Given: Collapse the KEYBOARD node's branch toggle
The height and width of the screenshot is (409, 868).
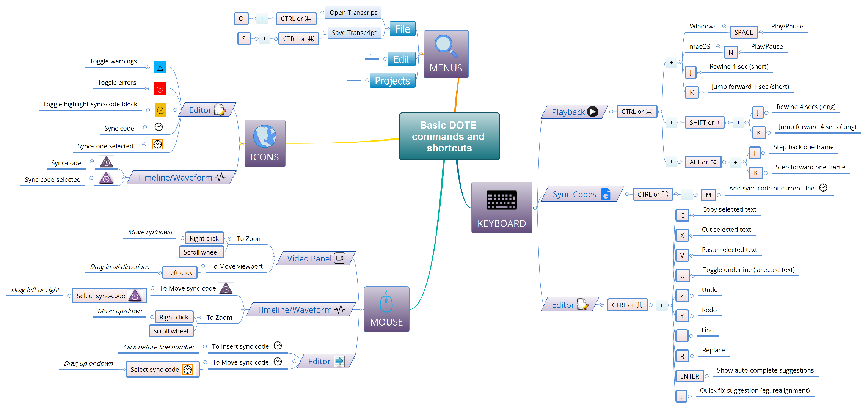Looking at the screenshot, I should [535, 208].
